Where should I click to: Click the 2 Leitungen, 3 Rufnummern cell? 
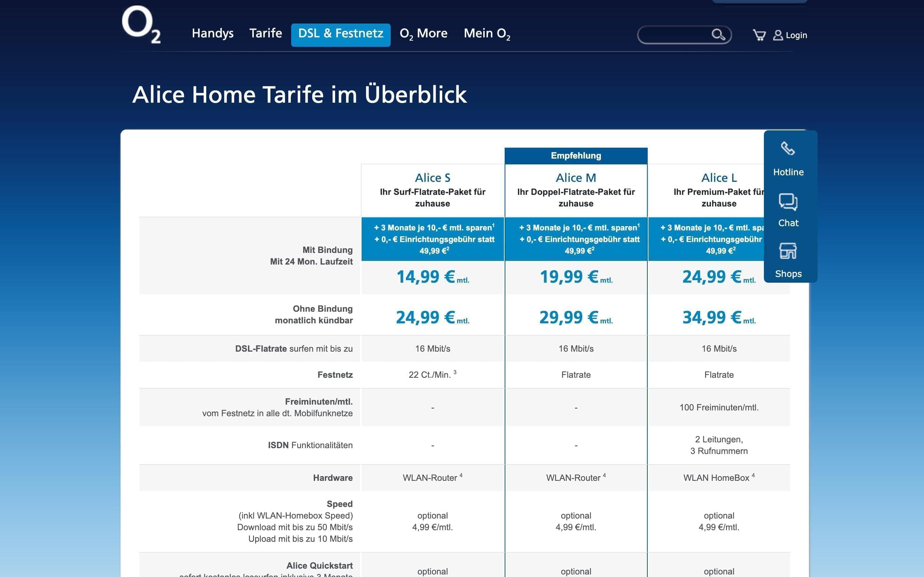tap(719, 445)
